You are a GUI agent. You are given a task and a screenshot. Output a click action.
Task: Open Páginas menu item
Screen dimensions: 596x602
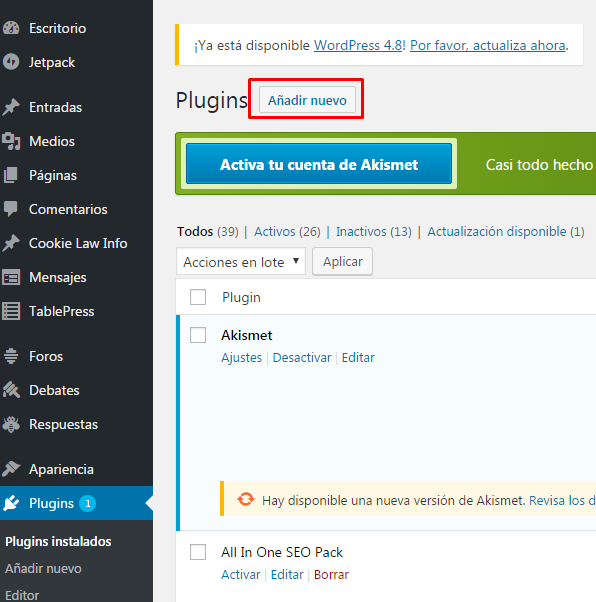pyautogui.click(x=53, y=175)
